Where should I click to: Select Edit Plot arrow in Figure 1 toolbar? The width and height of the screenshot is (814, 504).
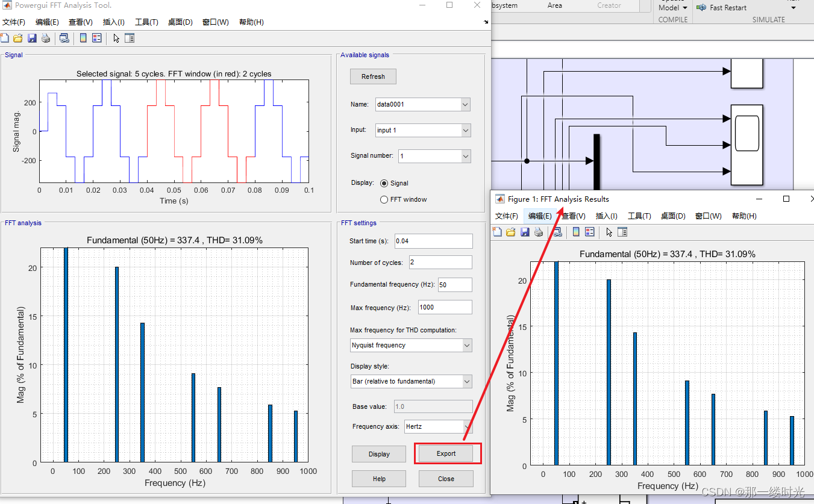610,232
